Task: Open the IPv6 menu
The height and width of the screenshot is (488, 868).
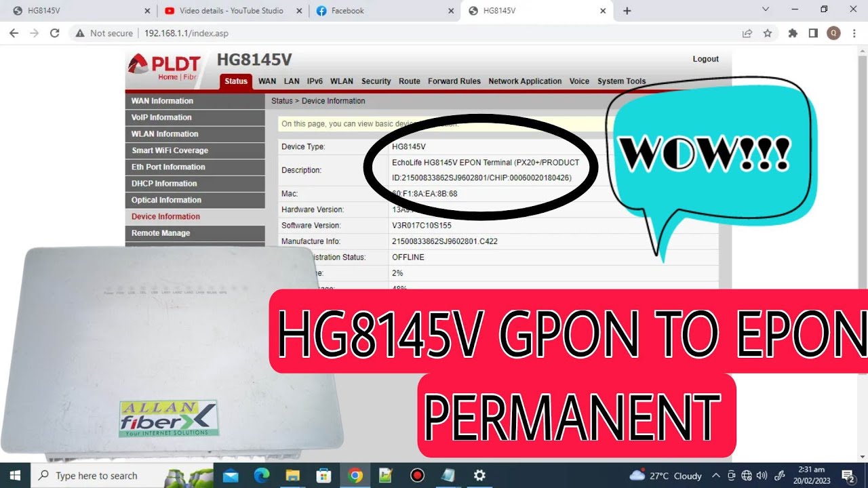Action: (315, 81)
